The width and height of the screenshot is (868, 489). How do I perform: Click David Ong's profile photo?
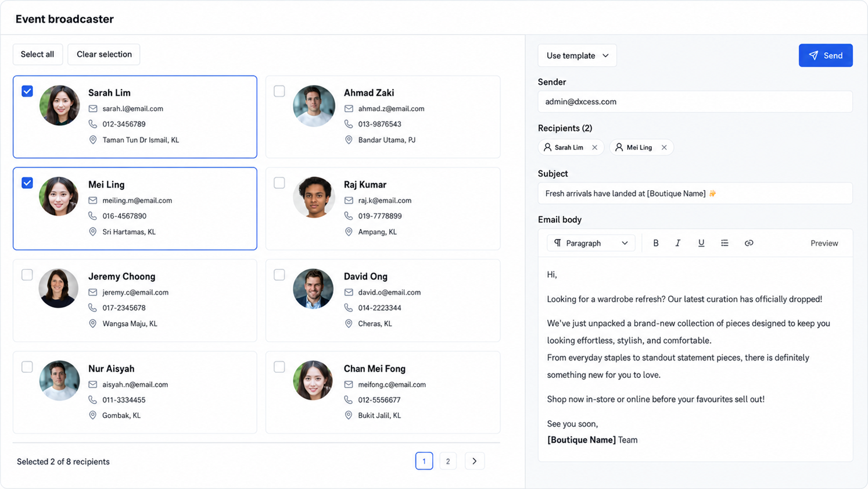click(313, 288)
